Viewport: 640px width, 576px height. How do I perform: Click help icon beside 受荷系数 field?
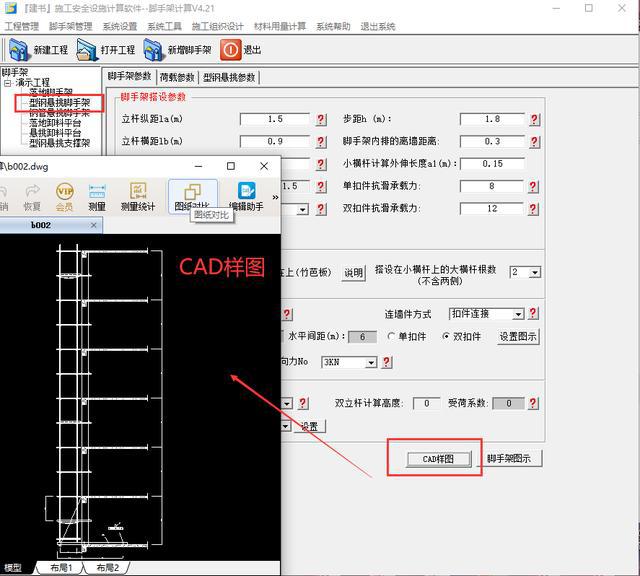[x=533, y=403]
